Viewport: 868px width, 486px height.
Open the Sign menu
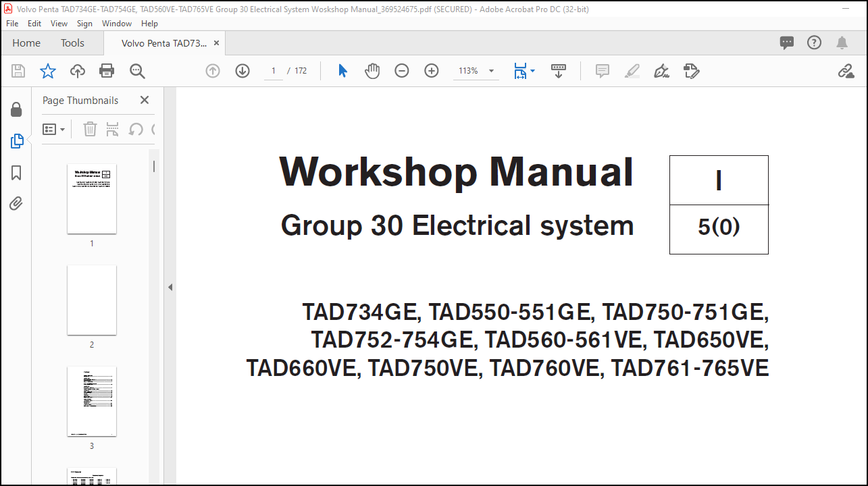pyautogui.click(x=84, y=23)
